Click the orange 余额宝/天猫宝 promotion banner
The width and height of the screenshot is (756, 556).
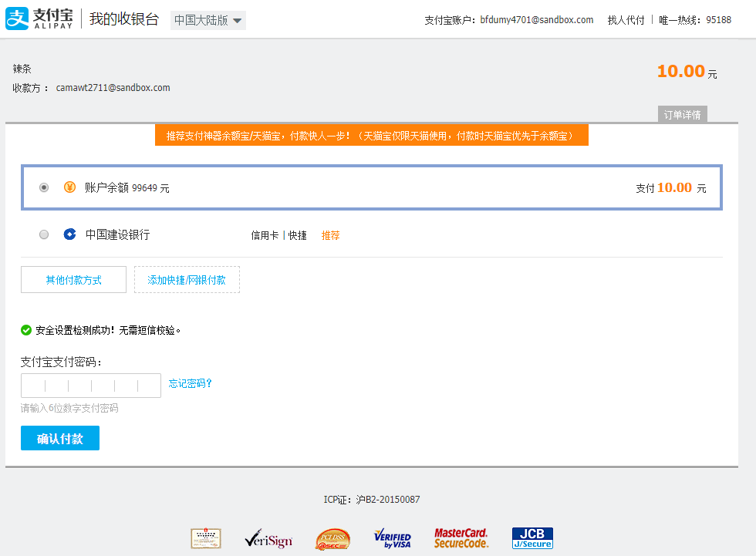coord(371,136)
